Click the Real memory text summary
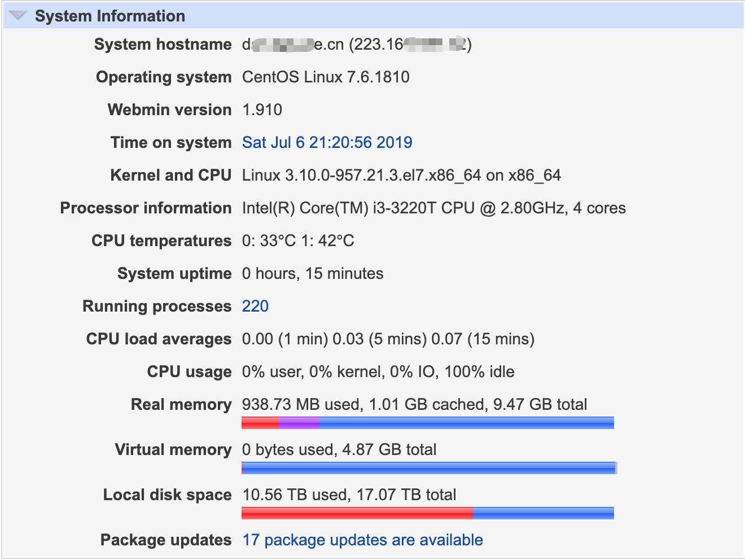745x560 pixels. click(x=415, y=404)
